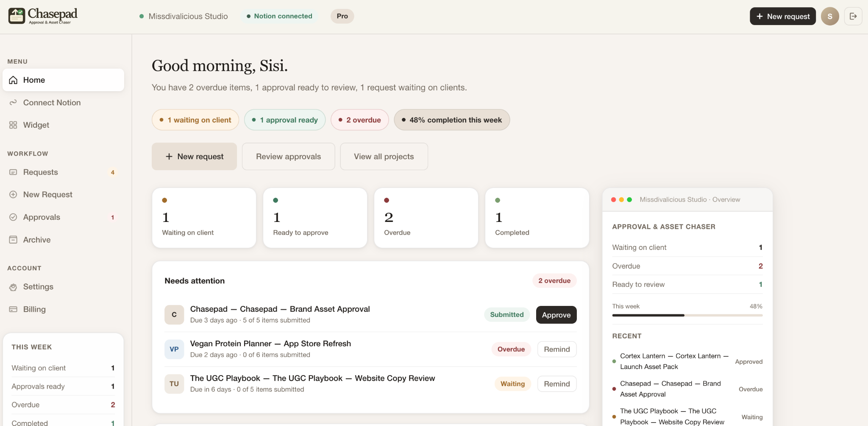Remind The UGC Playbook client
Screen dimensions: 868x426
tap(557, 384)
